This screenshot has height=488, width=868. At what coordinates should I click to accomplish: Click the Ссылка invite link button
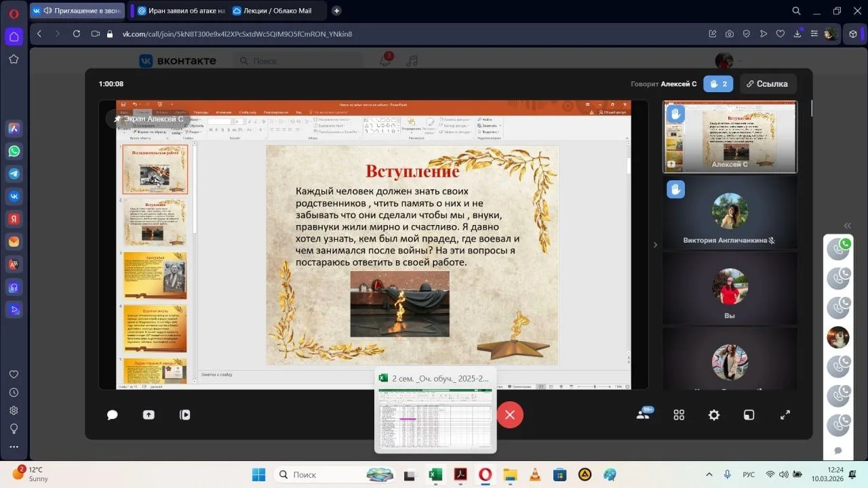coord(767,84)
